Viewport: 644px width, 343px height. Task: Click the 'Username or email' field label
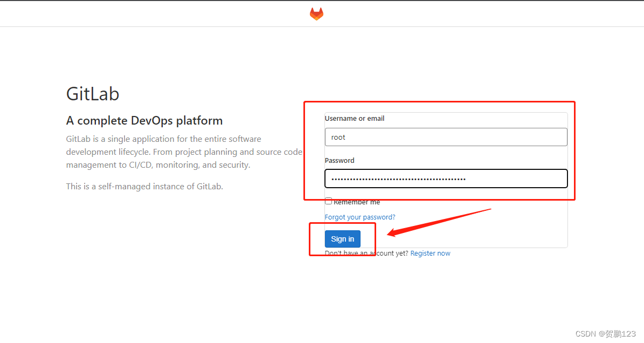click(x=355, y=118)
